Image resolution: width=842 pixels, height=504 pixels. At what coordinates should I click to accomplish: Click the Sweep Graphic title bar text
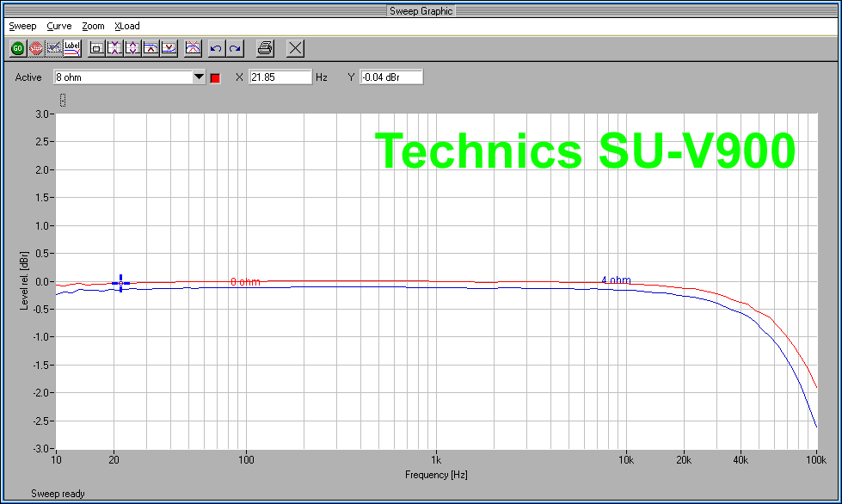[x=421, y=10]
